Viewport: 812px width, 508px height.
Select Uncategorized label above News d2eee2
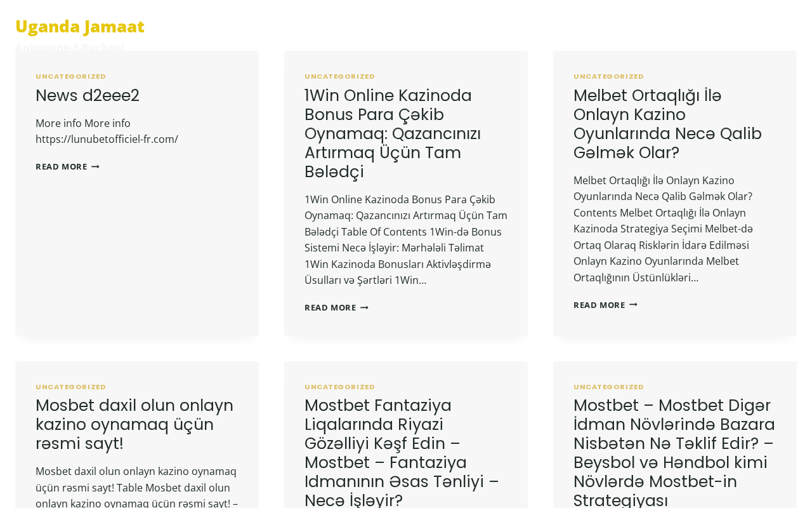coord(71,76)
